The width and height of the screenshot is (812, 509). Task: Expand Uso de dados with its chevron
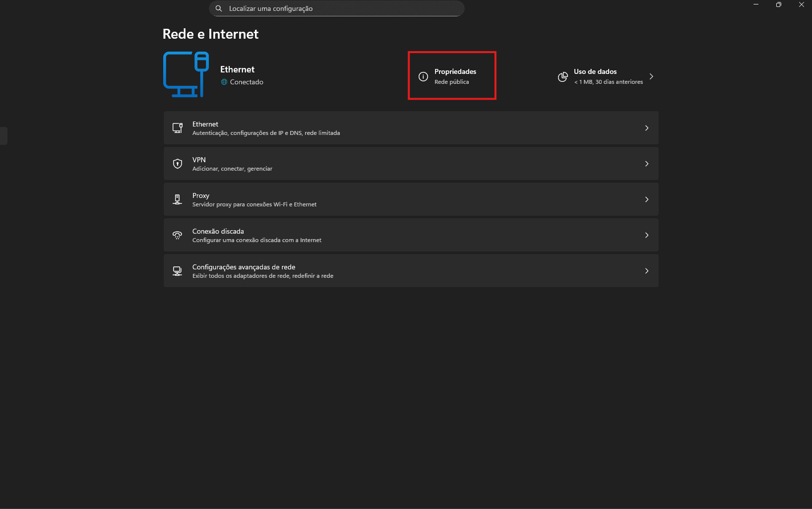point(651,76)
